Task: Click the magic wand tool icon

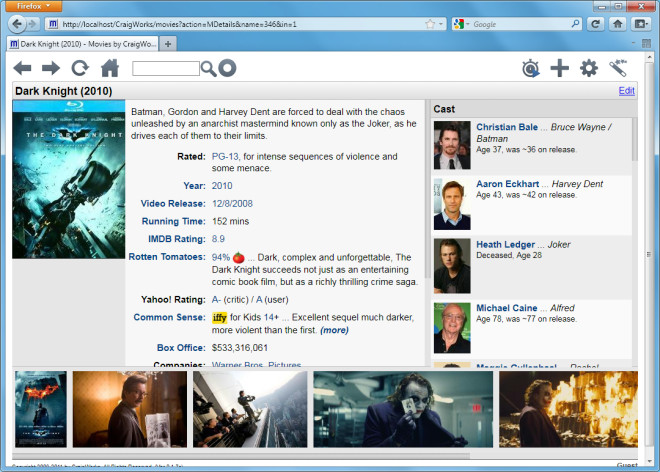Action: [x=618, y=68]
